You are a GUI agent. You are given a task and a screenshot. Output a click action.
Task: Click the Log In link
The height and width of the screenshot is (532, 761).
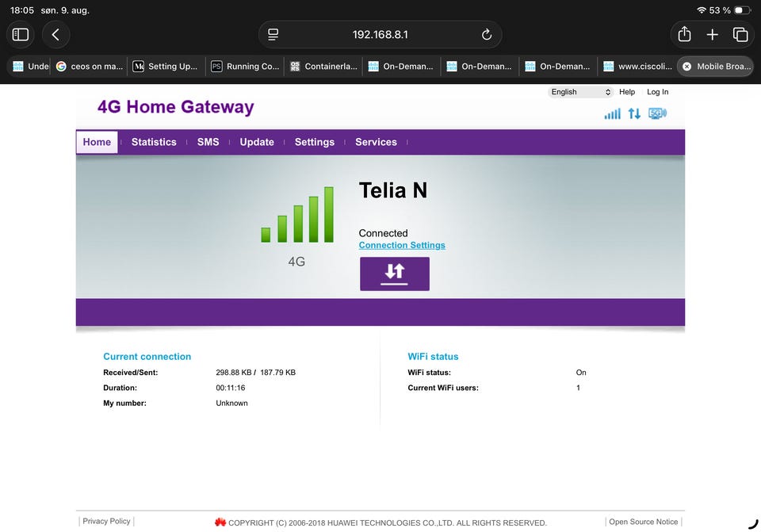[x=658, y=92]
